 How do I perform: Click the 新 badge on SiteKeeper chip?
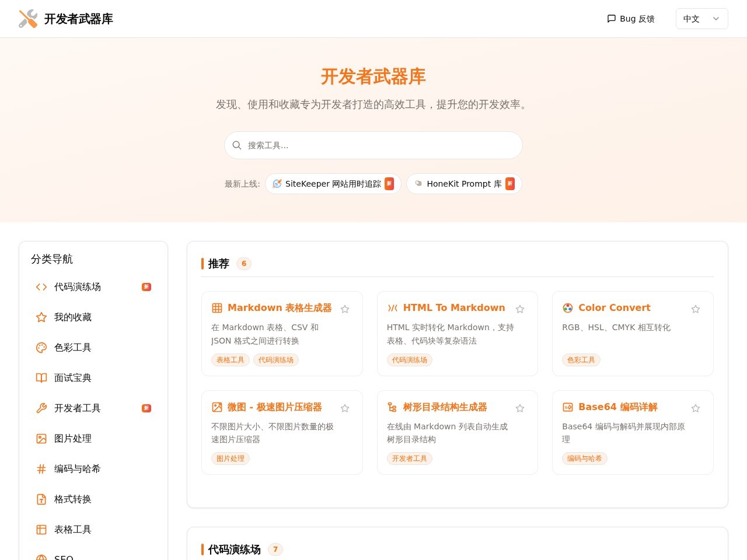(389, 184)
